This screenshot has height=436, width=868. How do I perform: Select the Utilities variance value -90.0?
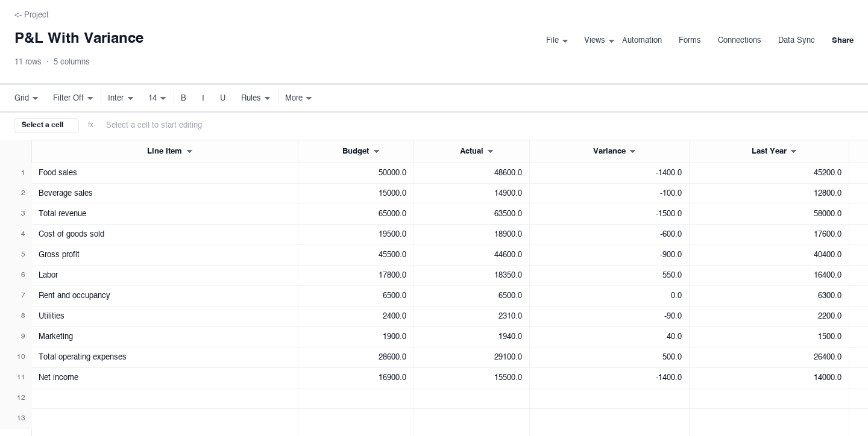609,316
